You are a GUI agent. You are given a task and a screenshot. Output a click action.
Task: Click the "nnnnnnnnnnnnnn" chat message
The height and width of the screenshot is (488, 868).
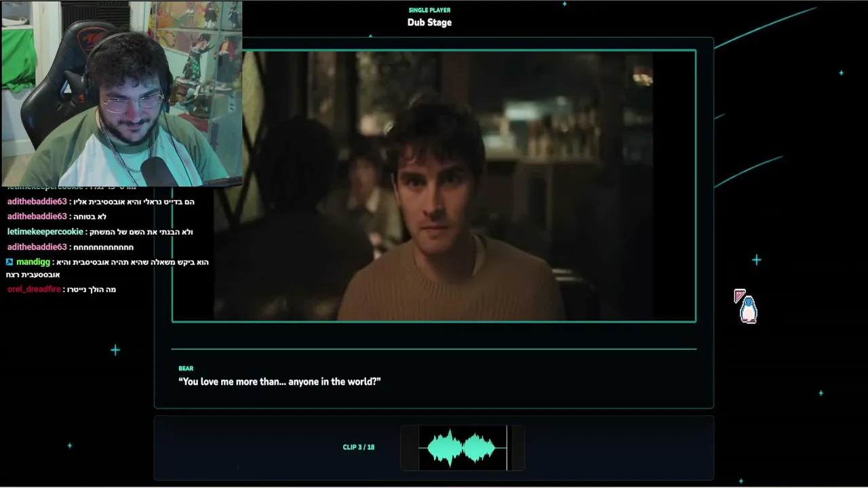(x=103, y=247)
